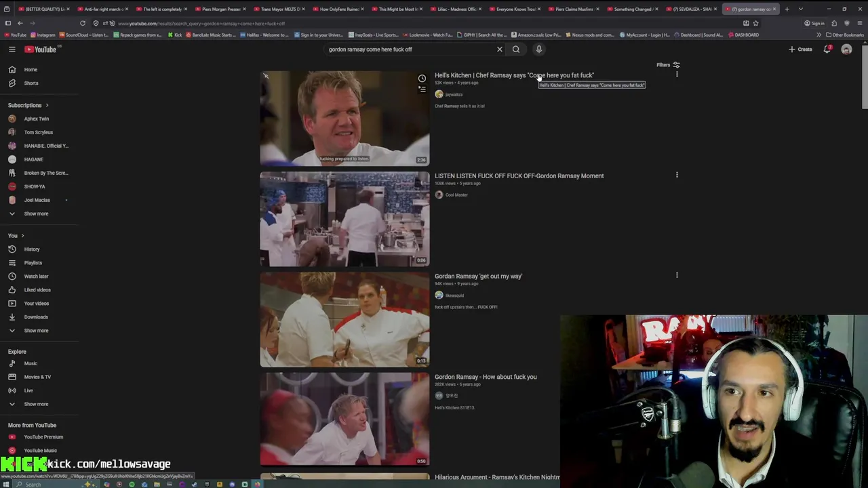
Task: Switch to 'The left is completely' tab
Action: point(162,9)
